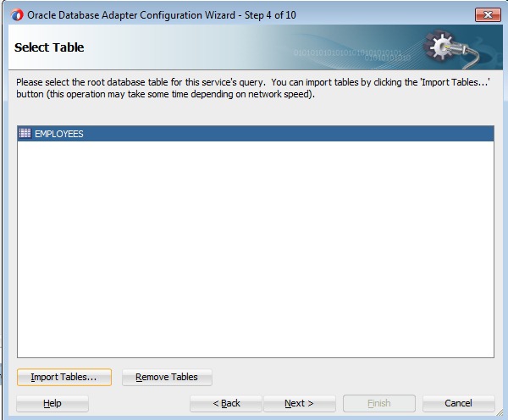
Task: Select the EMPLOYEES table name
Action: [59, 134]
